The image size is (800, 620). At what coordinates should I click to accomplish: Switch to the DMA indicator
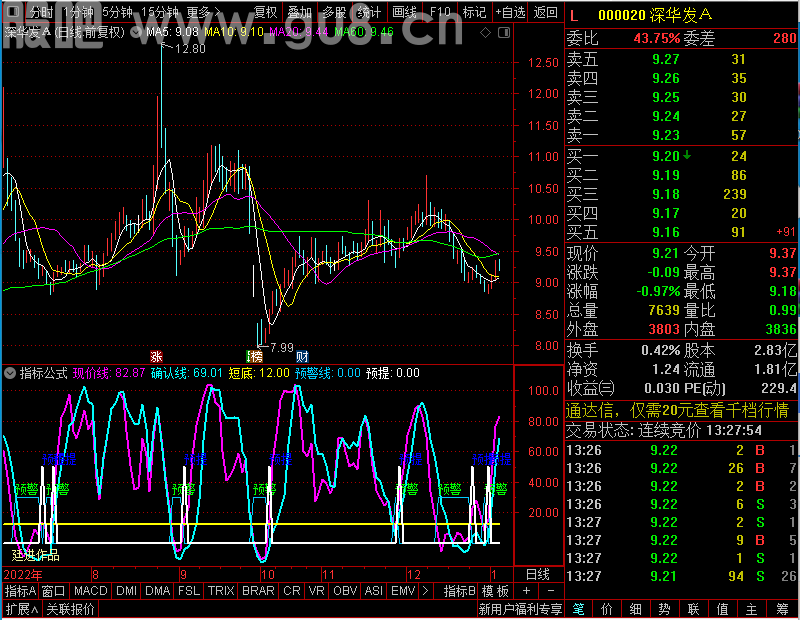point(157,591)
